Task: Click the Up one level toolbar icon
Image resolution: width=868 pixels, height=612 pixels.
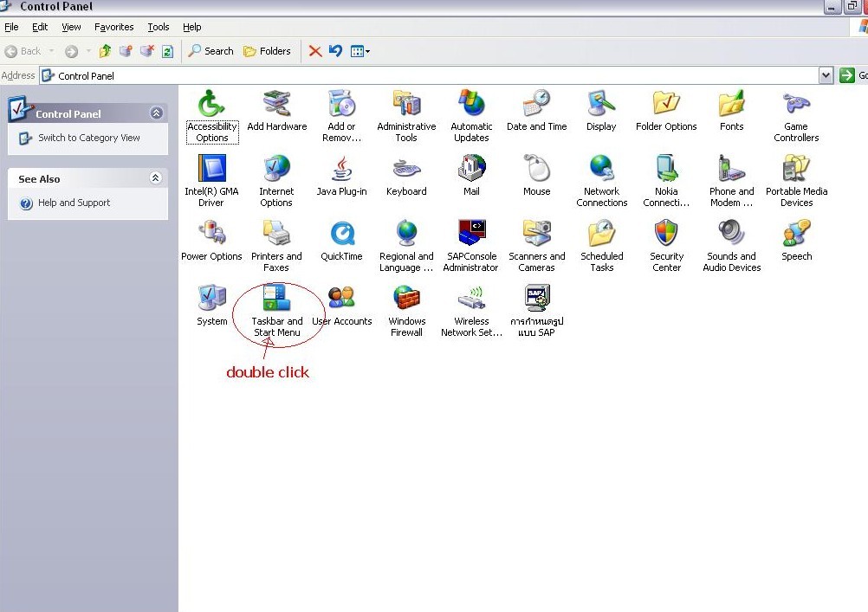Action: coord(105,51)
